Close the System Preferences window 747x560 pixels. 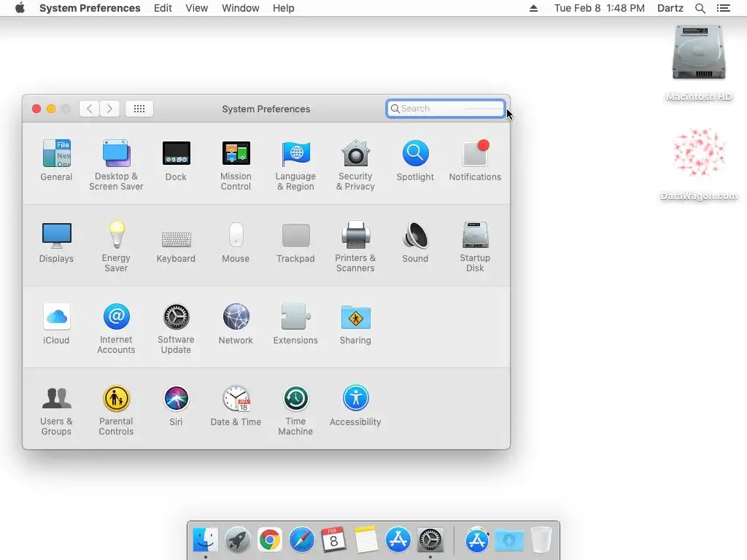coord(36,109)
